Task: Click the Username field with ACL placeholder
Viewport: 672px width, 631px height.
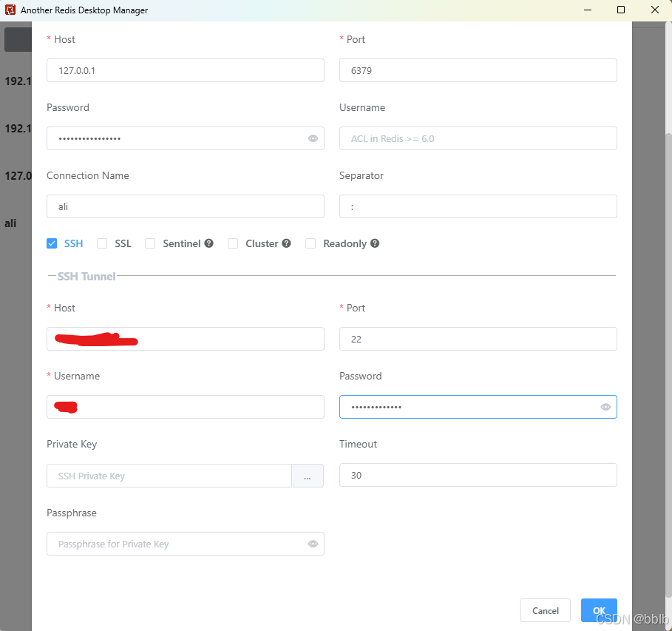Action: (478, 138)
